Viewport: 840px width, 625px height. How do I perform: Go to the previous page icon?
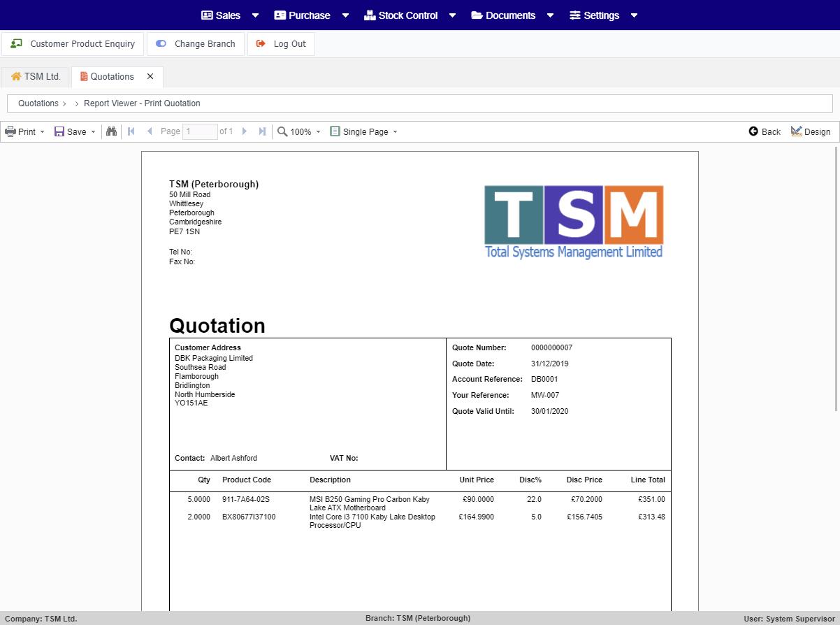[x=149, y=131]
